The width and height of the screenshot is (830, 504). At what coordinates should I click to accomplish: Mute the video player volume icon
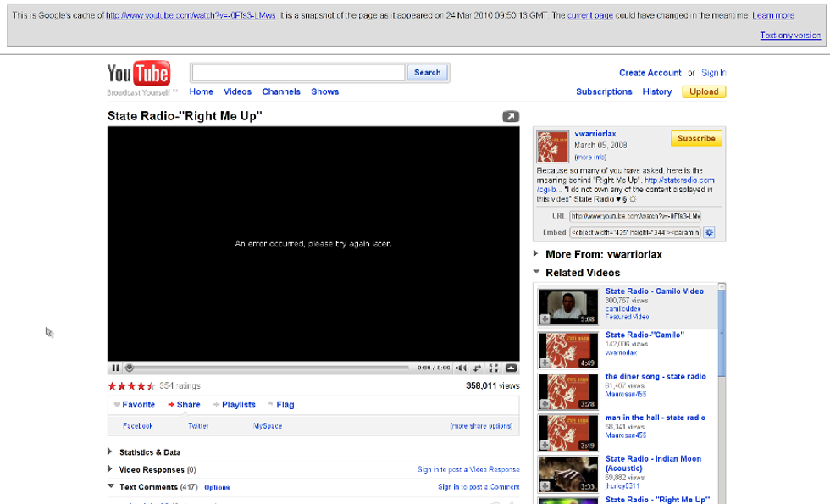(x=461, y=368)
